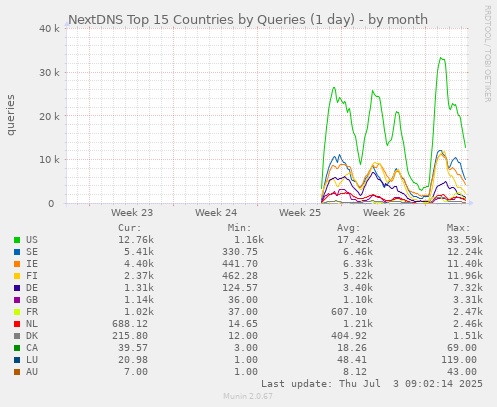Click the CA max value 69.00
Viewport: 497px width, 407px height.
coord(462,348)
